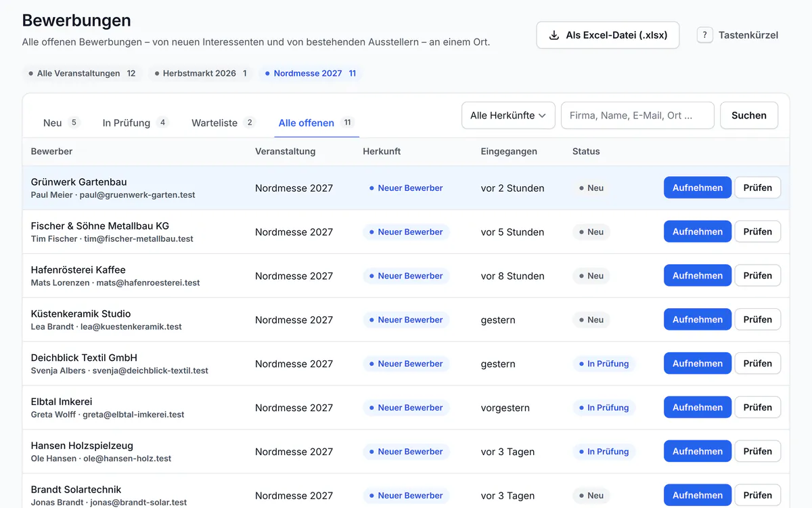Click 'vor 8 Stunden' received time
Screen dimensions: 812x508
coord(512,276)
